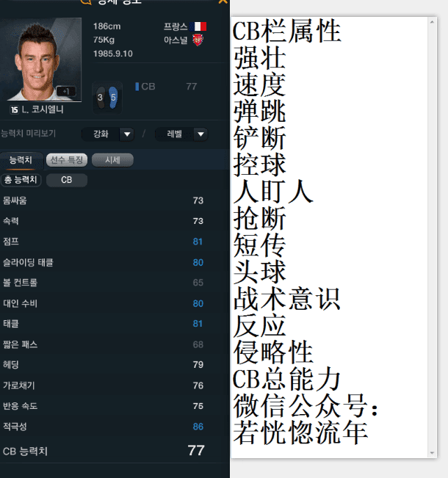The height and width of the screenshot is (478, 448).
Task: Click the blue CB position marker
Action: (x=137, y=87)
